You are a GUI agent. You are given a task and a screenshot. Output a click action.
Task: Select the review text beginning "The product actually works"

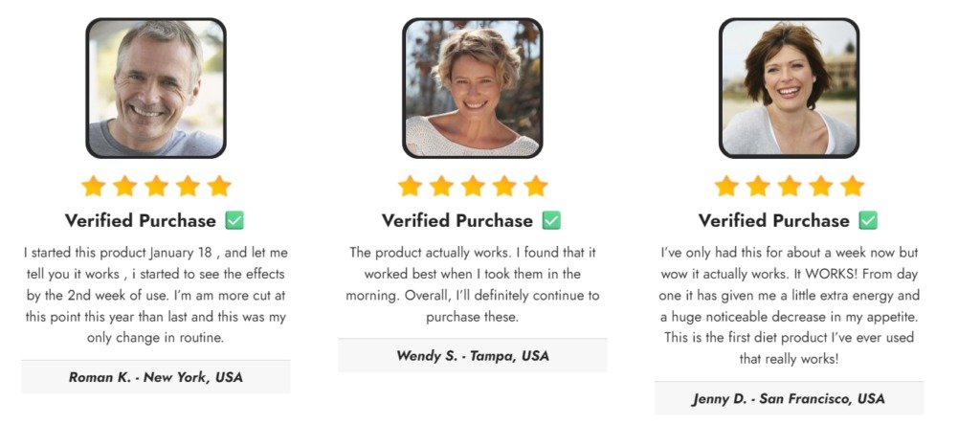(473, 284)
